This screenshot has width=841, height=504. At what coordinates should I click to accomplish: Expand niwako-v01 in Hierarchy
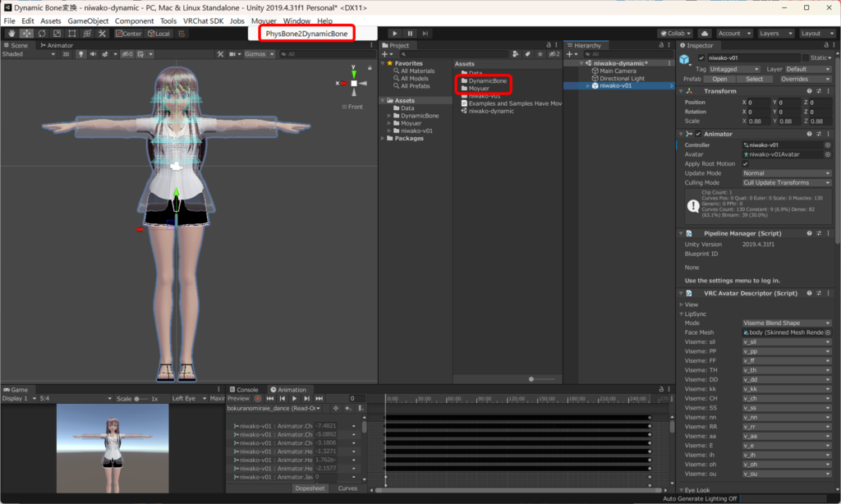[587, 86]
